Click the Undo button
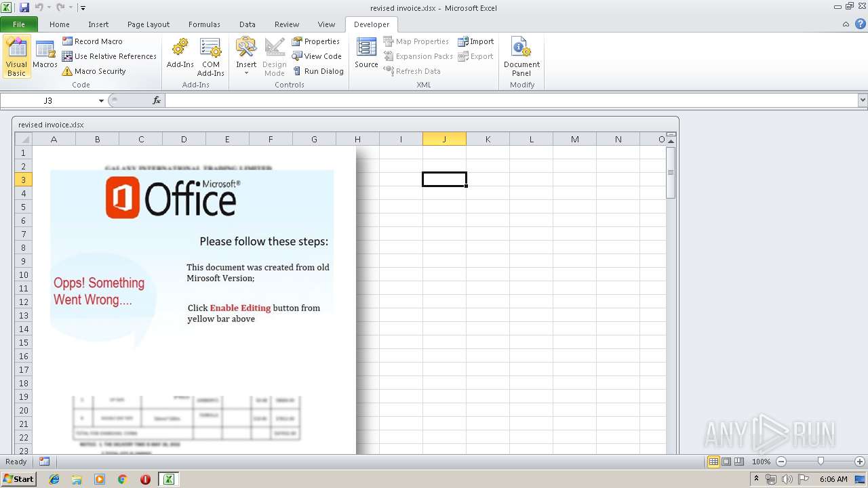The width and height of the screenshot is (868, 488). coord(39,7)
